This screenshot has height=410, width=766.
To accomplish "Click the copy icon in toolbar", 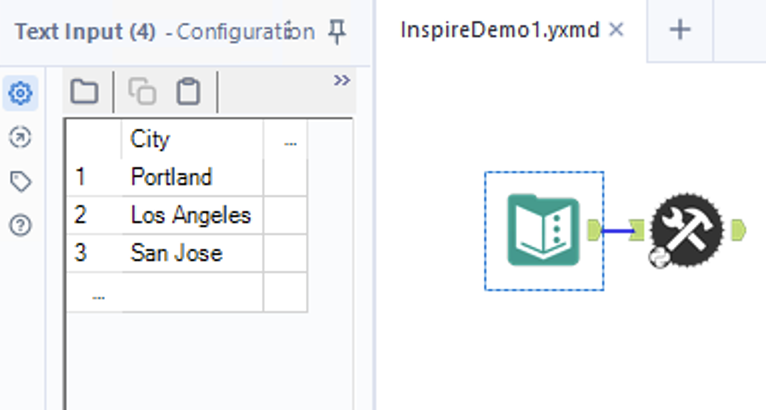I will (143, 93).
